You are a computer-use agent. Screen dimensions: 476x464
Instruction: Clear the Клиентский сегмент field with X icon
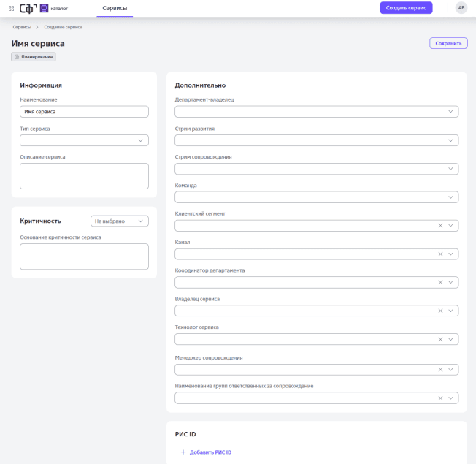[x=440, y=226]
